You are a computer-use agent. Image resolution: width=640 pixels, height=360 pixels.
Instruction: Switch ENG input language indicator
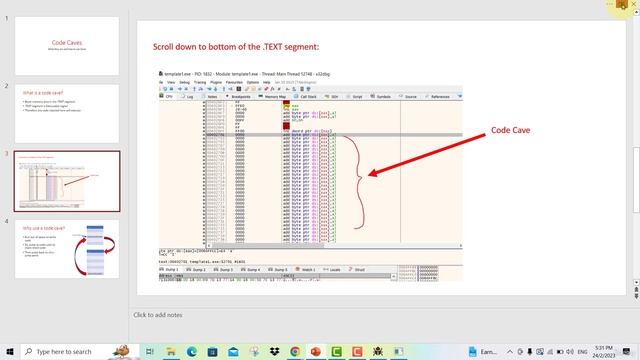pyautogui.click(x=582, y=351)
